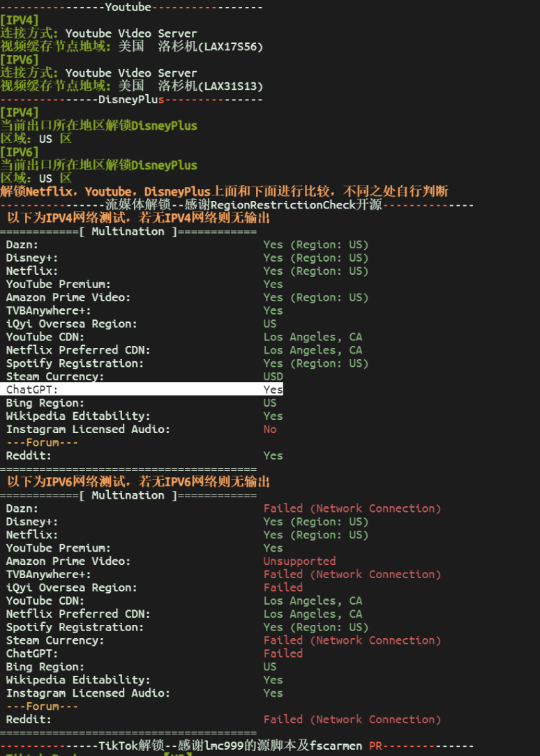Image resolution: width=540 pixels, height=756 pixels.
Task: Click the [IPV4] tag under Youtube header
Action: tap(20, 20)
